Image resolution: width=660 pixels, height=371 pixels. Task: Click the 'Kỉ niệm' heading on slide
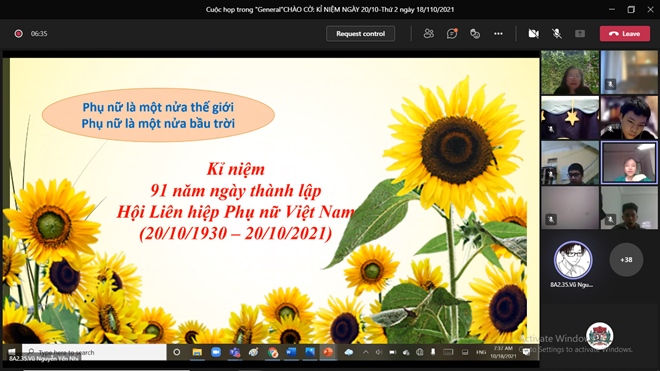click(x=236, y=169)
